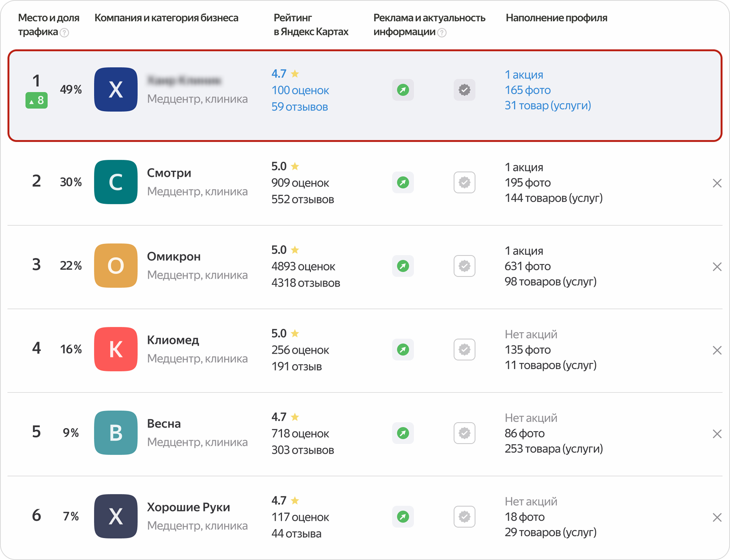Image resolution: width=730 pixels, height=560 pixels.
Task: Click the green position change badge 8
Action: click(x=36, y=100)
